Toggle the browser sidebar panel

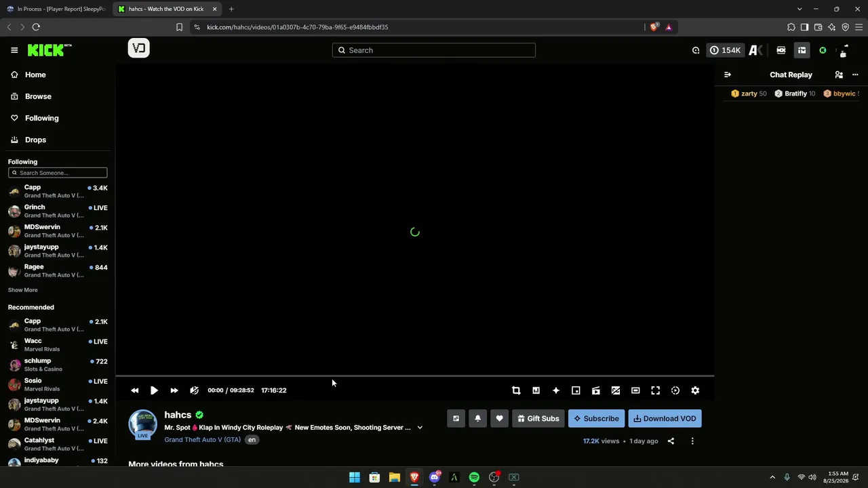coord(804,27)
